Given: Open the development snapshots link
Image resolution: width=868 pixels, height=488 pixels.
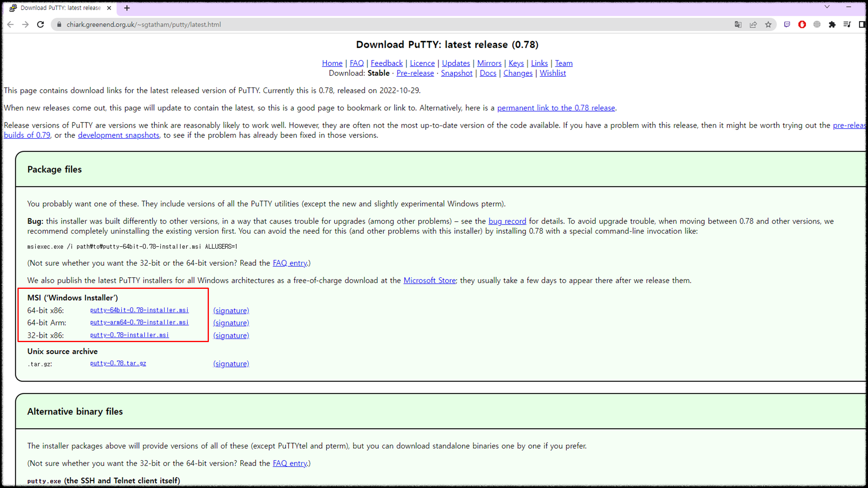Looking at the screenshot, I should pos(119,135).
